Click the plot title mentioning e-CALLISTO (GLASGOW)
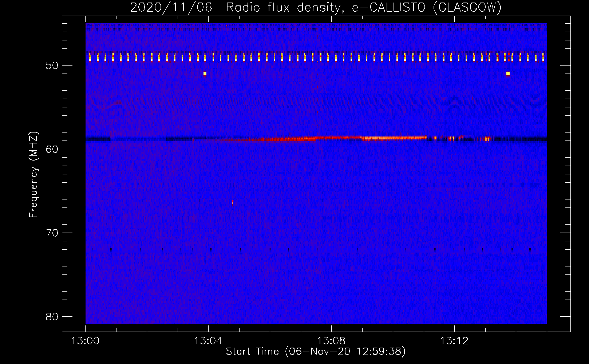Screen dimensions: 589x364 tap(316, 7)
